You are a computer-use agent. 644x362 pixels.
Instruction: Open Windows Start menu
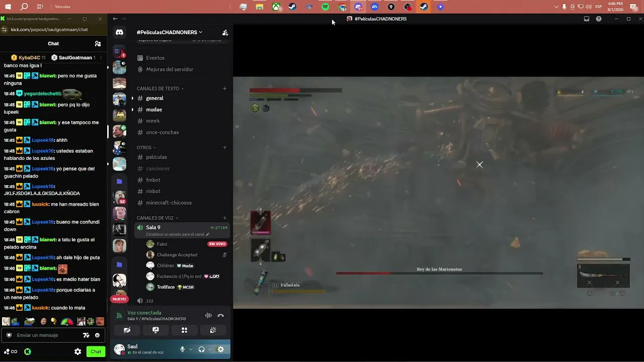click(x=8, y=7)
